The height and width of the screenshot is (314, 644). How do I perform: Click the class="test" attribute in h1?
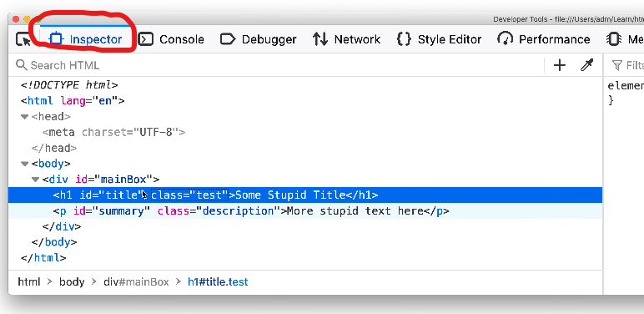(x=189, y=195)
